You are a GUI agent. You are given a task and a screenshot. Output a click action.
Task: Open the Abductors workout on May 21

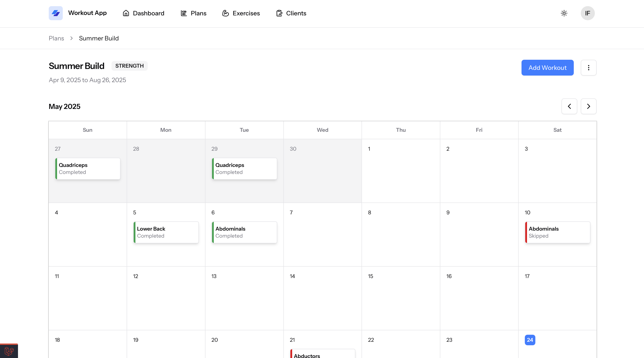pyautogui.click(x=323, y=353)
